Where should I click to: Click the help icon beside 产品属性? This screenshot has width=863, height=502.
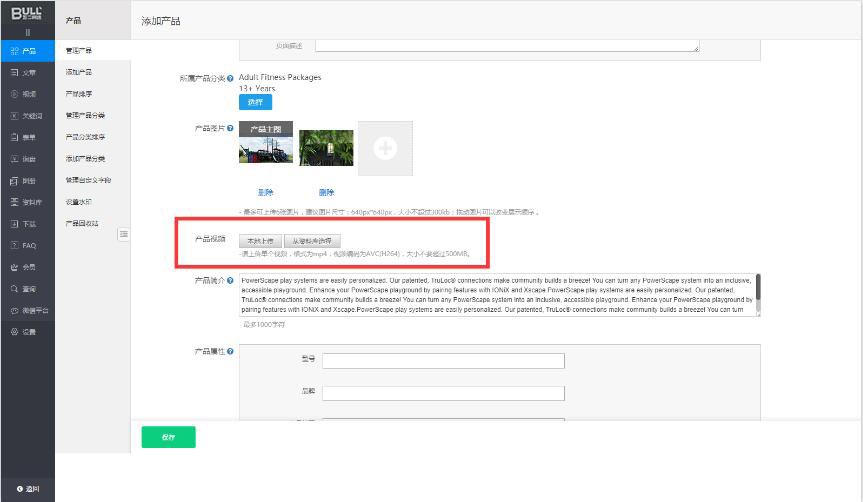231,352
